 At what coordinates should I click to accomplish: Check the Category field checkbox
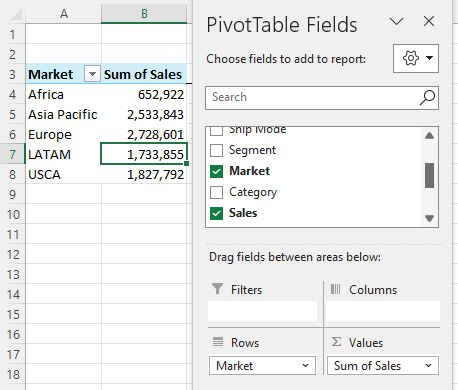(216, 192)
